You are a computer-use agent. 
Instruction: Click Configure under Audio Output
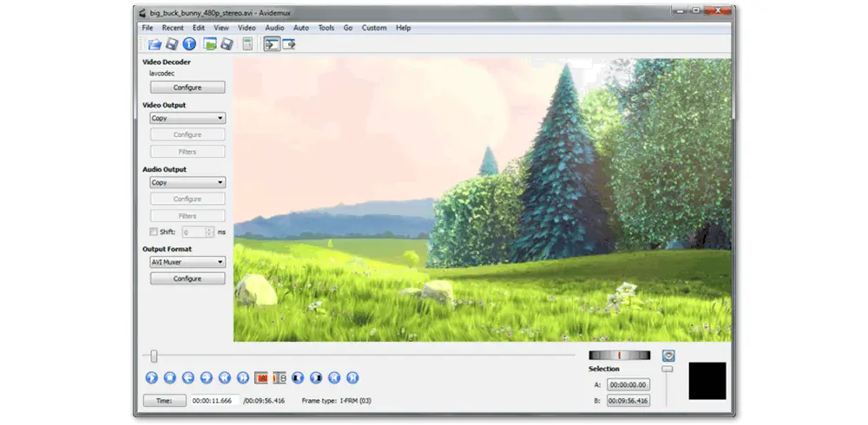[187, 199]
